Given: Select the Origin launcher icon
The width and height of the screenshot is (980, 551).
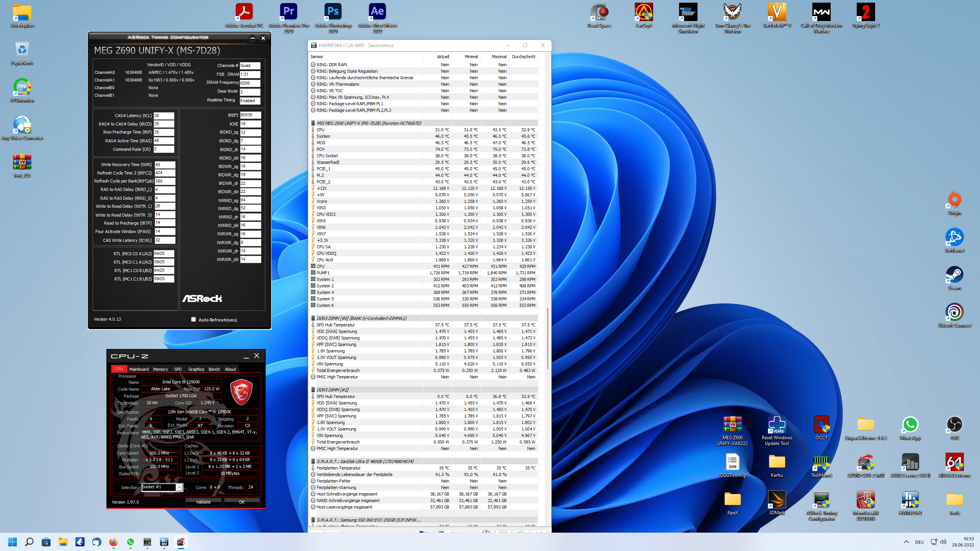Looking at the screenshot, I should tap(954, 203).
